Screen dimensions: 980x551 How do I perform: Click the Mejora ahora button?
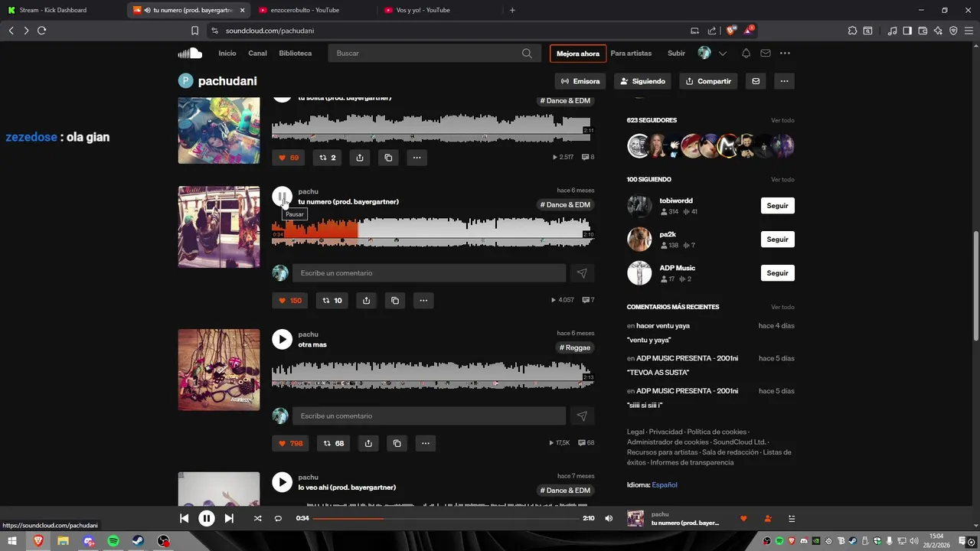(x=578, y=54)
